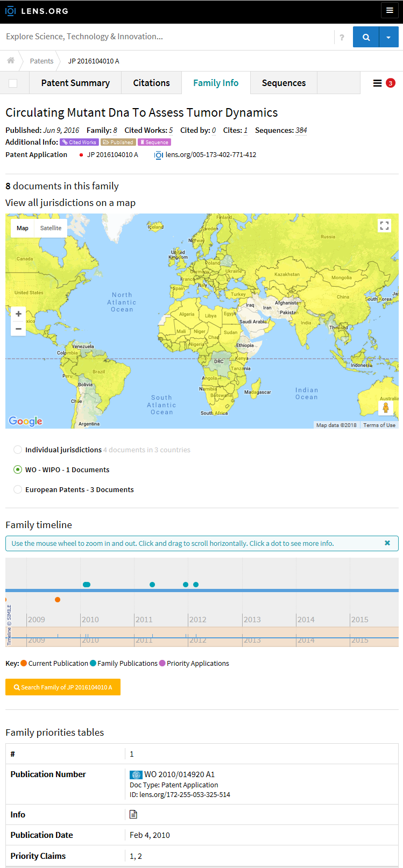403x868 pixels.
Task: Click the blue search magnifier button
Action: coord(366,37)
